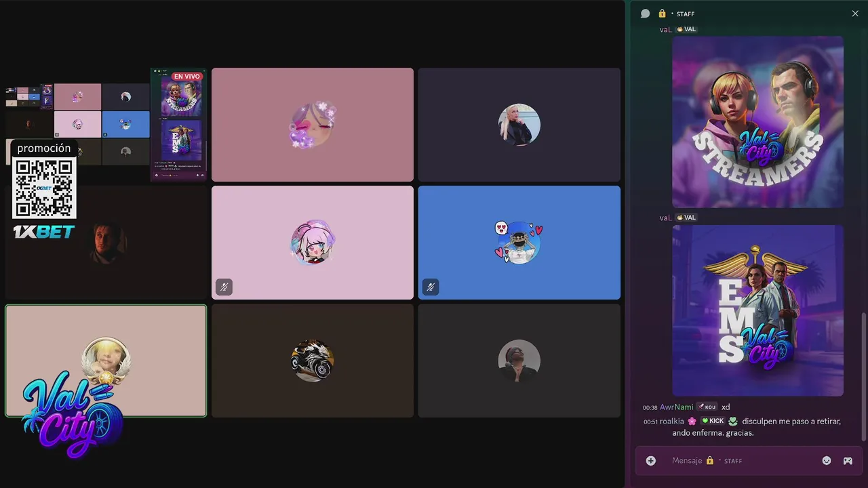
Task: Click the KOU tag next to AwrNami
Action: [x=707, y=407]
